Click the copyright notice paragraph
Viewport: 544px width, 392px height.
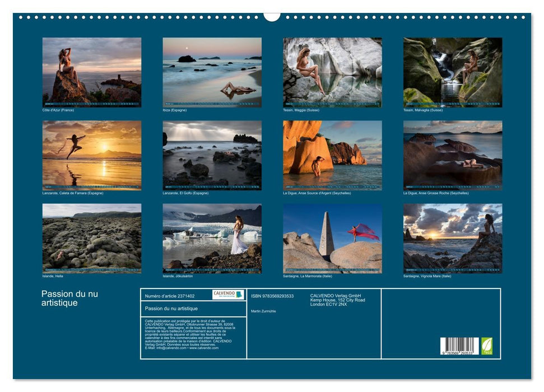click(x=190, y=334)
